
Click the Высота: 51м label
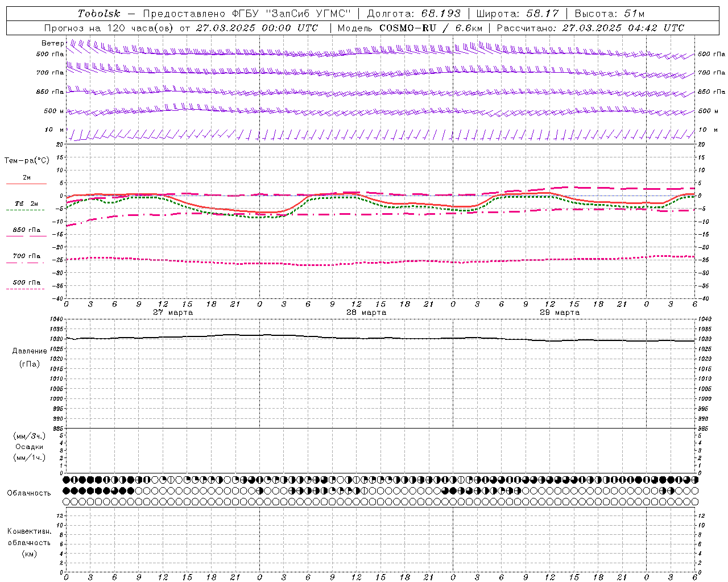tap(609, 14)
